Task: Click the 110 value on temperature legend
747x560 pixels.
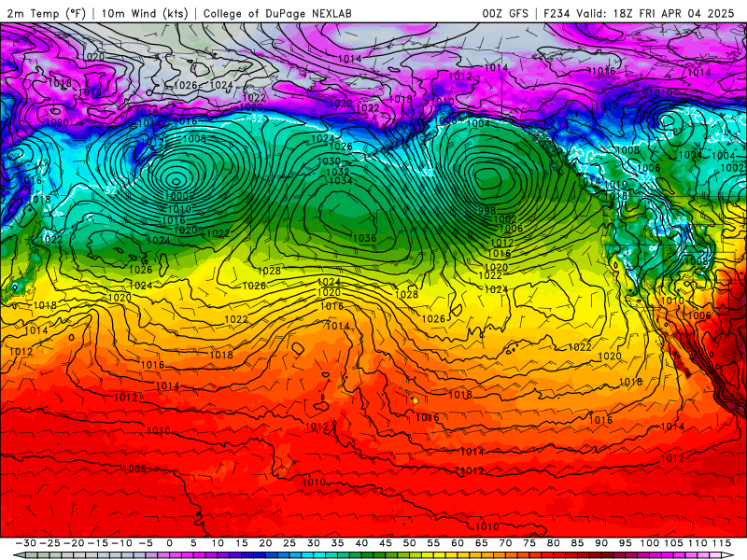Action: point(698,543)
